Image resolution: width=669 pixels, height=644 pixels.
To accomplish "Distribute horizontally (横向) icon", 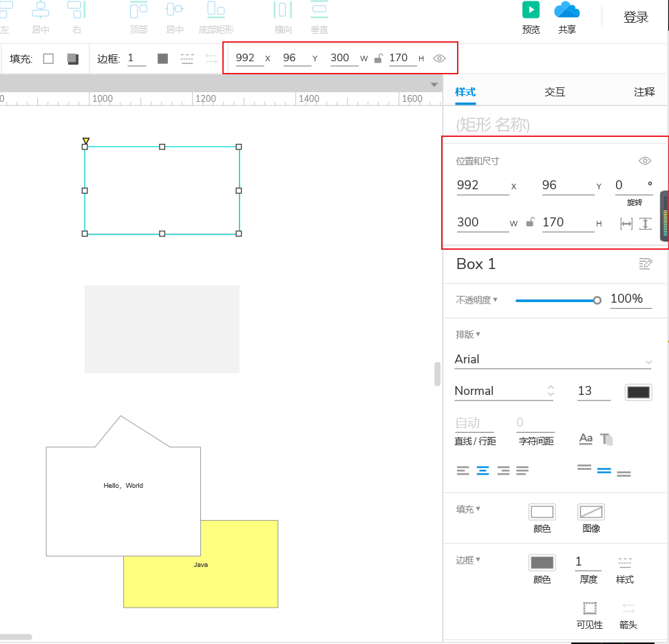I will (x=283, y=10).
